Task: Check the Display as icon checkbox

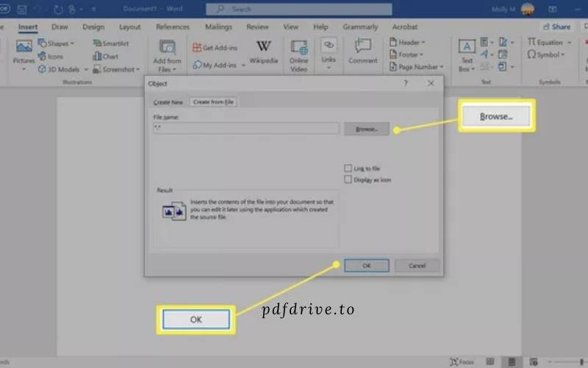Action: click(348, 180)
